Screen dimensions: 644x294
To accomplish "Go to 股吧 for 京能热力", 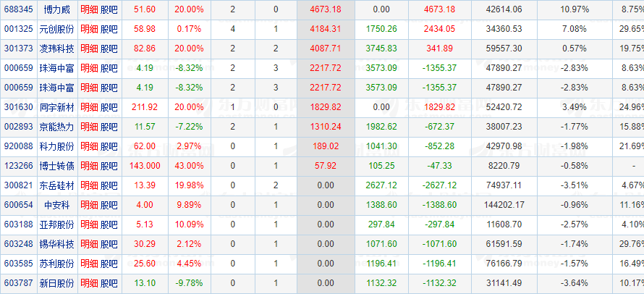I will (x=109, y=127).
